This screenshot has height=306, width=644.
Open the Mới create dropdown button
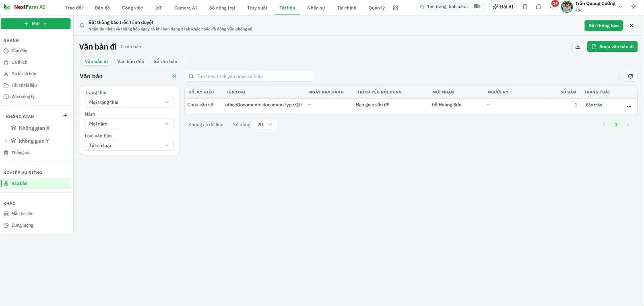pos(35,24)
